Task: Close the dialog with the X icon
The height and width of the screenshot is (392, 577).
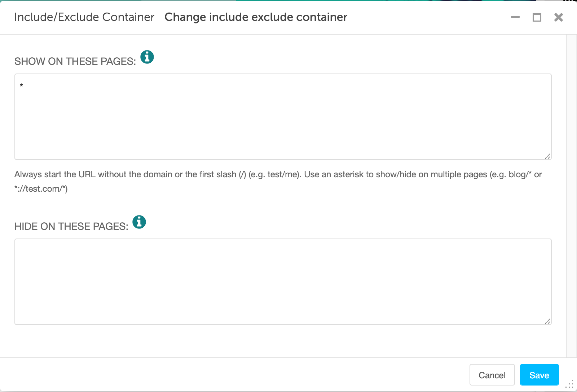Action: (x=559, y=17)
